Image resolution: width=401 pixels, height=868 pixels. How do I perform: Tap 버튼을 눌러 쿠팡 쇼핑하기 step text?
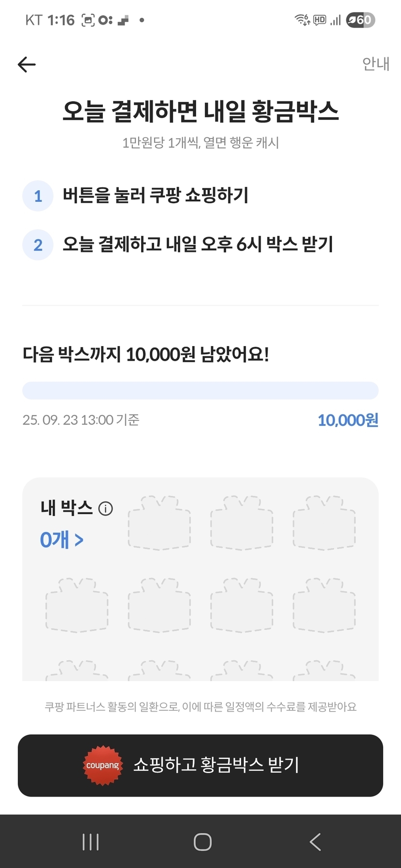coord(156,196)
